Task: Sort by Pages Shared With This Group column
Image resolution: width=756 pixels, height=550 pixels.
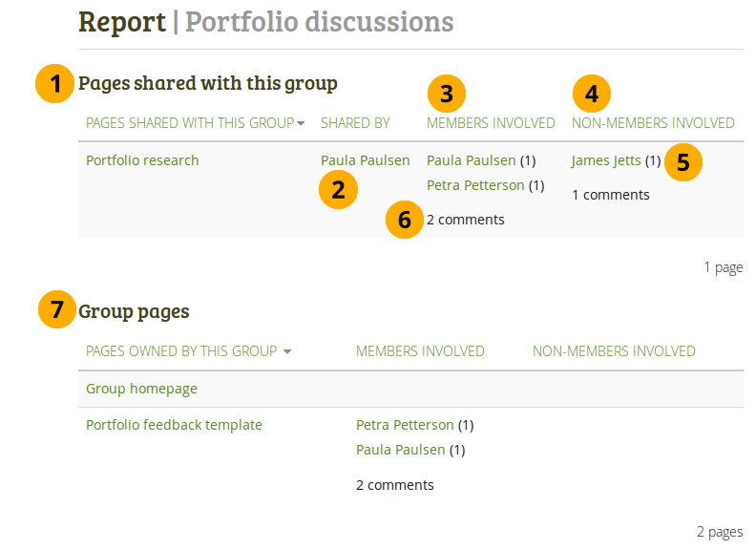Action: click(x=195, y=123)
